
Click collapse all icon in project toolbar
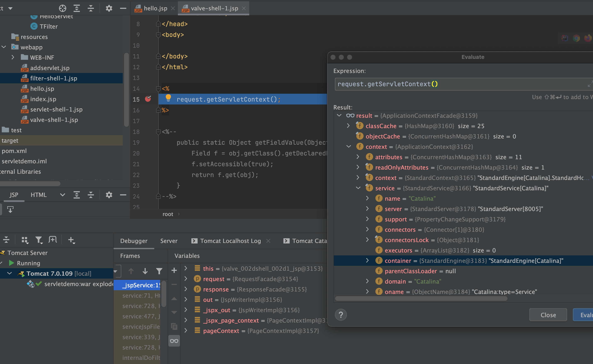(x=91, y=8)
